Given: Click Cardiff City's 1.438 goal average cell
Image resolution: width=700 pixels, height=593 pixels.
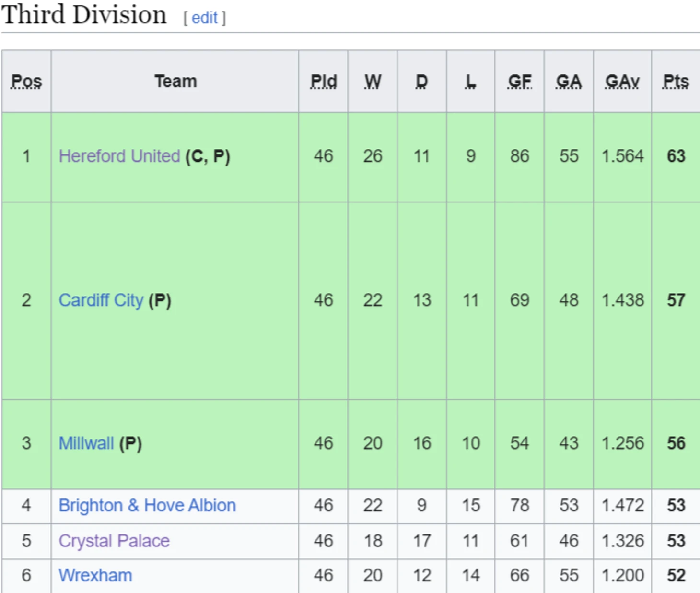Looking at the screenshot, I should [622, 300].
